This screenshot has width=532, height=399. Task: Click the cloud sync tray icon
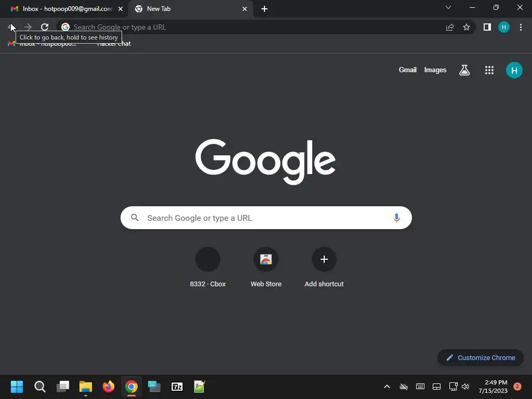pos(403,387)
